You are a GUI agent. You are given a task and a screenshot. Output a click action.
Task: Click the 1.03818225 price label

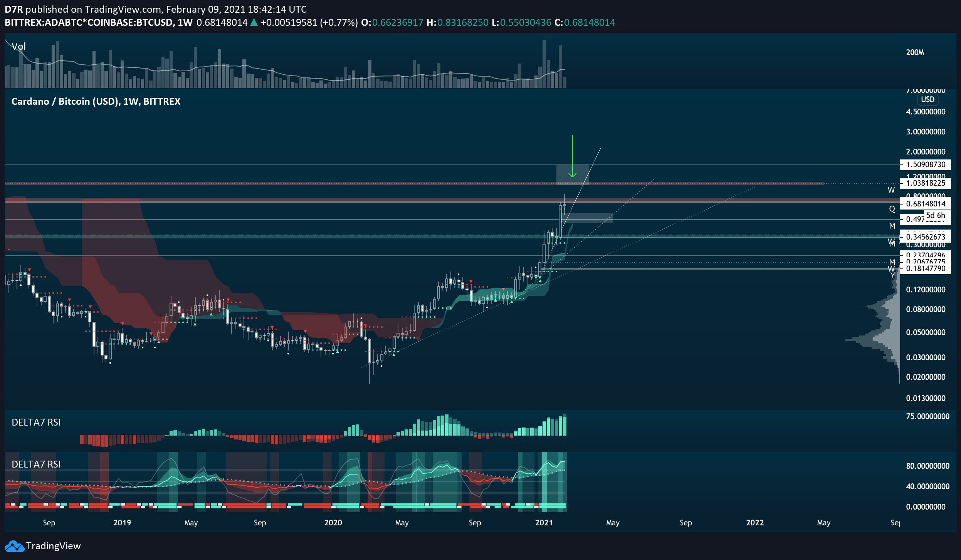(926, 183)
